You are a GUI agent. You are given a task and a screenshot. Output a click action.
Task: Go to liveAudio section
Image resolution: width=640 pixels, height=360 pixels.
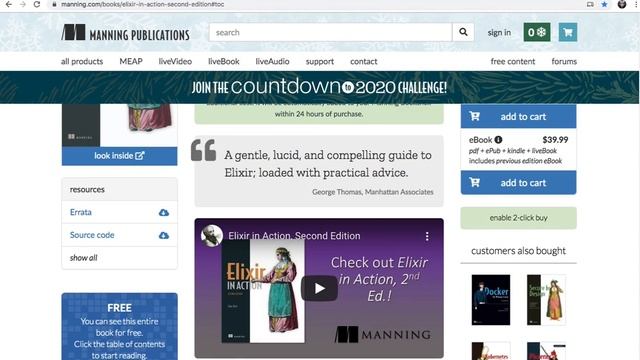272,61
